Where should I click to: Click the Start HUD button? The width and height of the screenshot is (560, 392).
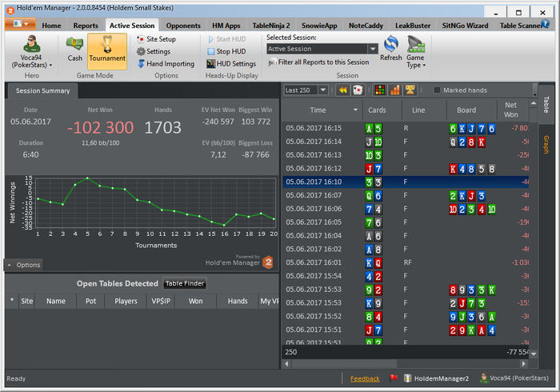pyautogui.click(x=226, y=39)
